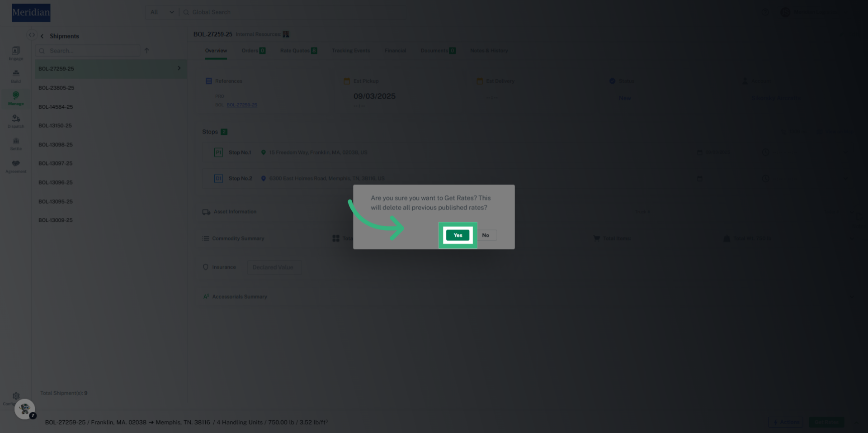Open the Documents tab
Viewport: 868px width, 433px height.
click(438, 51)
